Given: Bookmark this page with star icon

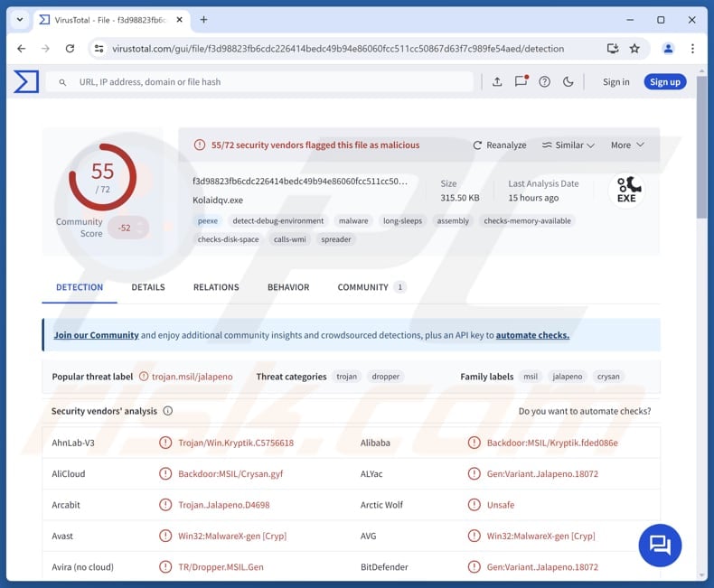Looking at the screenshot, I should pos(634,49).
